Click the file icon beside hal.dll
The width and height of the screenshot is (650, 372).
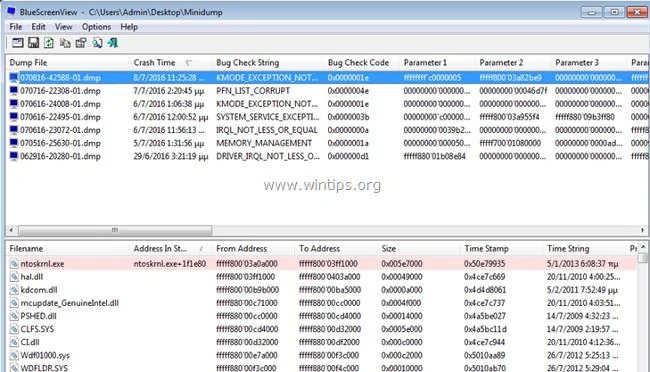(x=14, y=277)
